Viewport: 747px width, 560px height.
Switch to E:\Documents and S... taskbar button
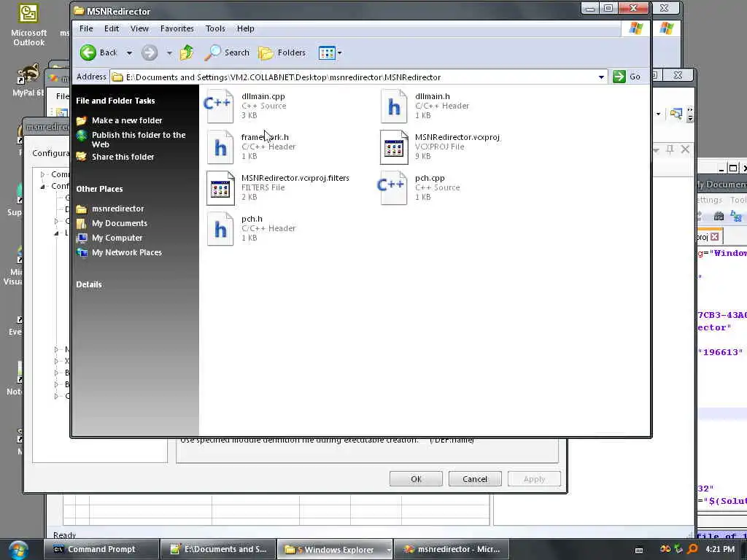tap(218, 549)
